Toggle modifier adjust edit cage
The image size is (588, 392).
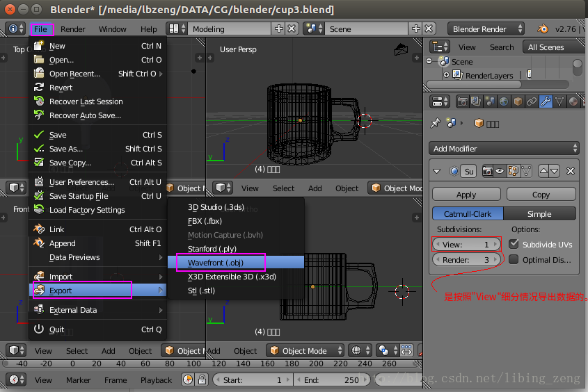(x=527, y=172)
